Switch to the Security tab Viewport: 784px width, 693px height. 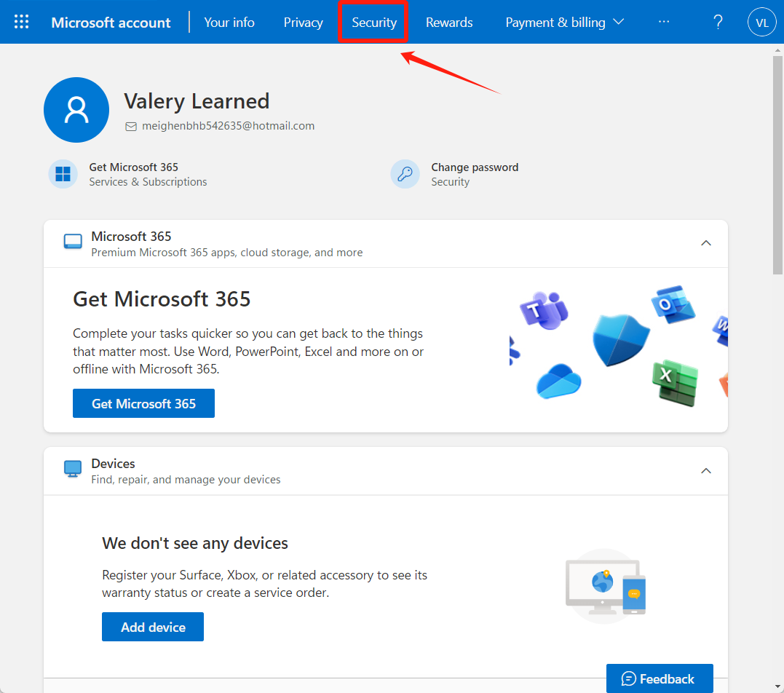[x=374, y=22]
